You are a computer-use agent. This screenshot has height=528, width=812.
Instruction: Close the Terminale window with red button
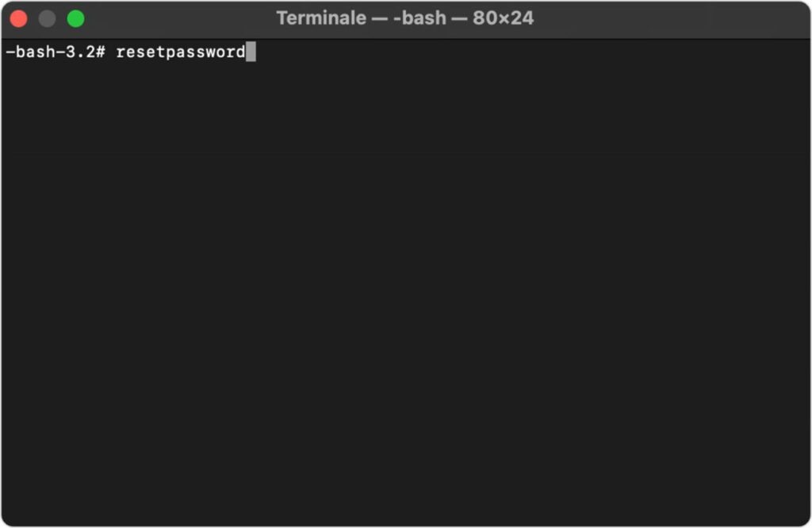coord(18,18)
